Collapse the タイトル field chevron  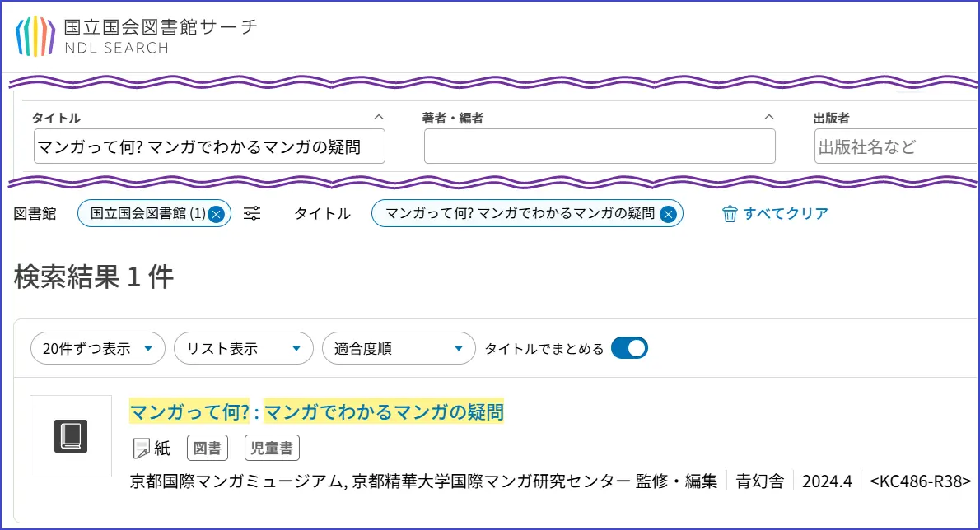(379, 117)
